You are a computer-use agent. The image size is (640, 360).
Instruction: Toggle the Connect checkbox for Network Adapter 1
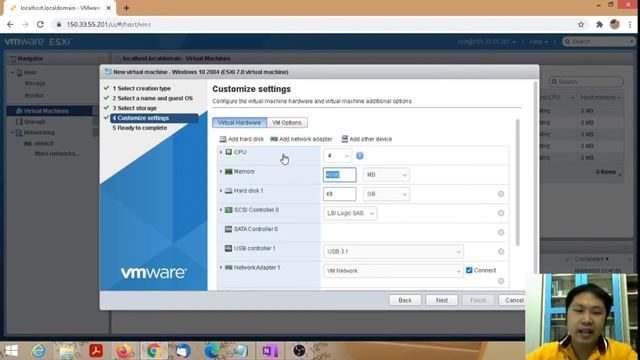pyautogui.click(x=469, y=270)
